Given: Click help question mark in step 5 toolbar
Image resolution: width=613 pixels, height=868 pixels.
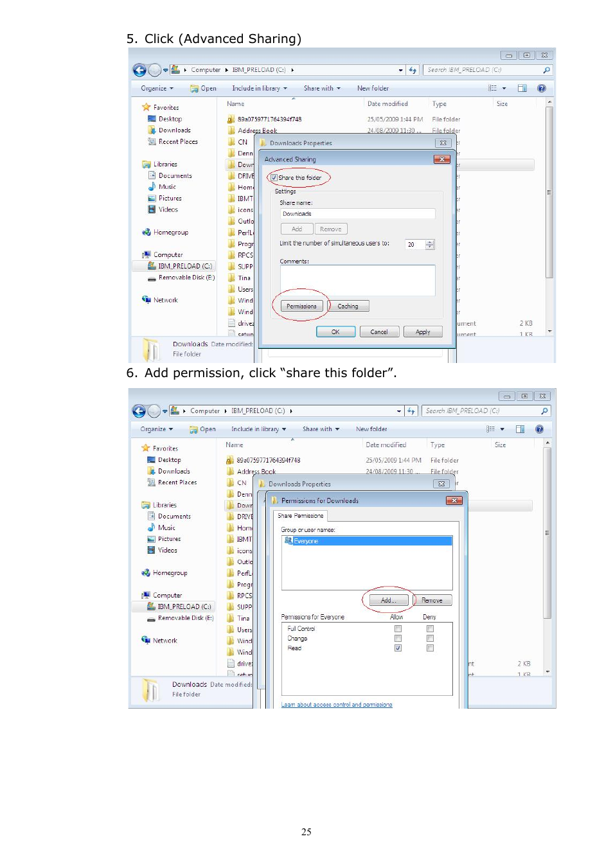Looking at the screenshot, I should [542, 89].
